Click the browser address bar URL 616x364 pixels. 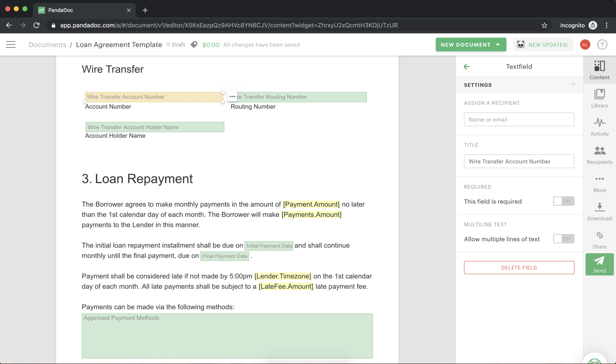click(229, 25)
